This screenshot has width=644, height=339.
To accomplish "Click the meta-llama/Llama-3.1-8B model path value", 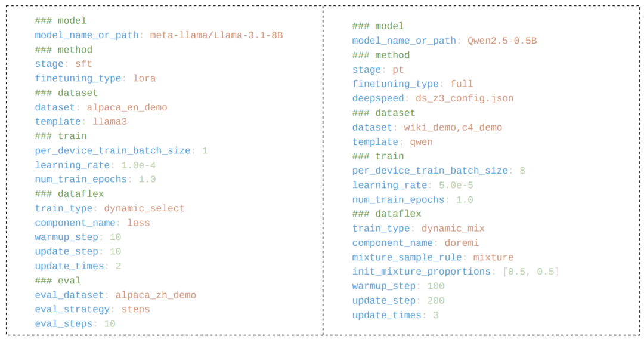I will coord(216,36).
